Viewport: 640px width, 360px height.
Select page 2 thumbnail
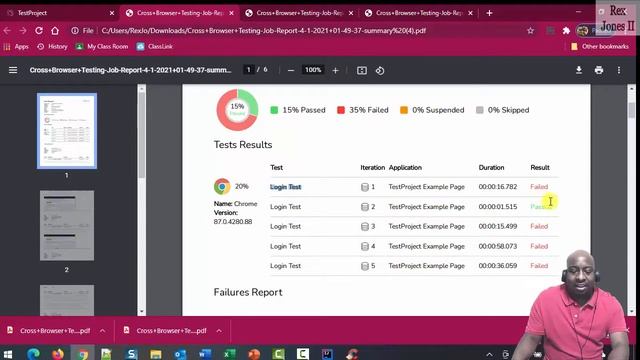pyautogui.click(x=67, y=225)
